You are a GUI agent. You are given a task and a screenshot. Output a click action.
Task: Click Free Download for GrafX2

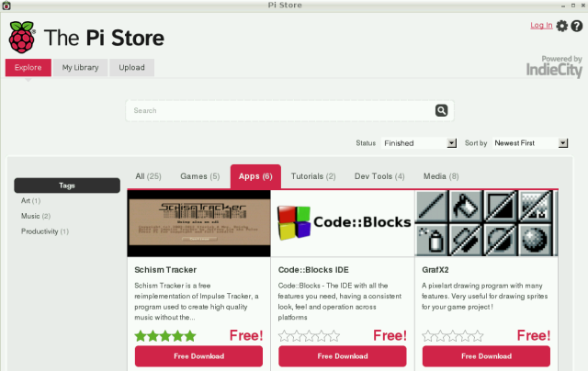click(486, 356)
